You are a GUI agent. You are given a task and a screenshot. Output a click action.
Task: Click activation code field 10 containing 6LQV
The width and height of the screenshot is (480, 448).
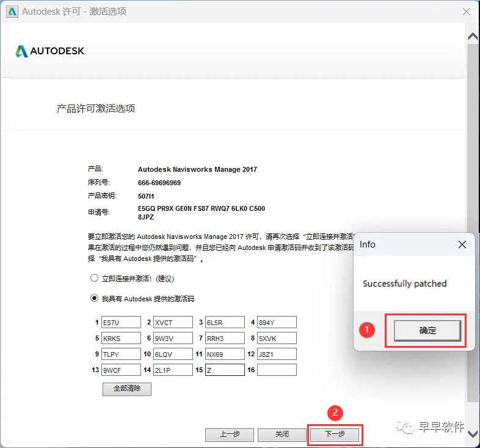coord(173,354)
